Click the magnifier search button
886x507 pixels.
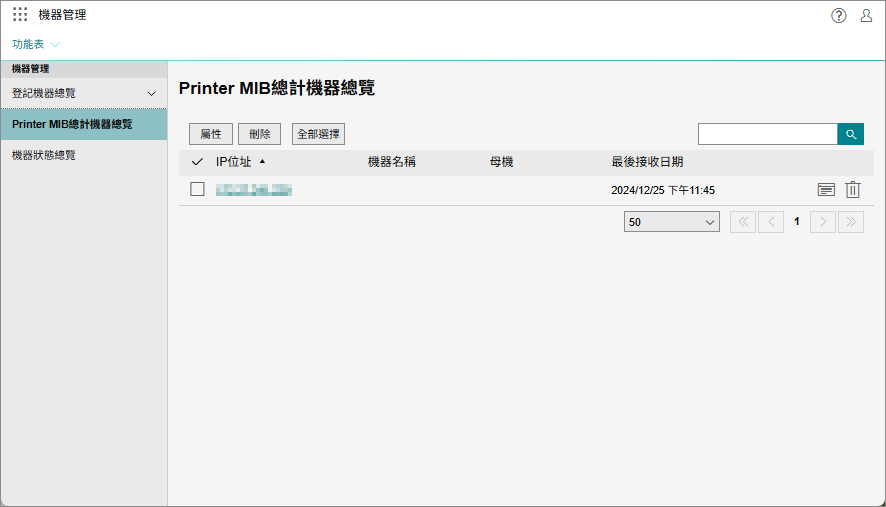(850, 134)
